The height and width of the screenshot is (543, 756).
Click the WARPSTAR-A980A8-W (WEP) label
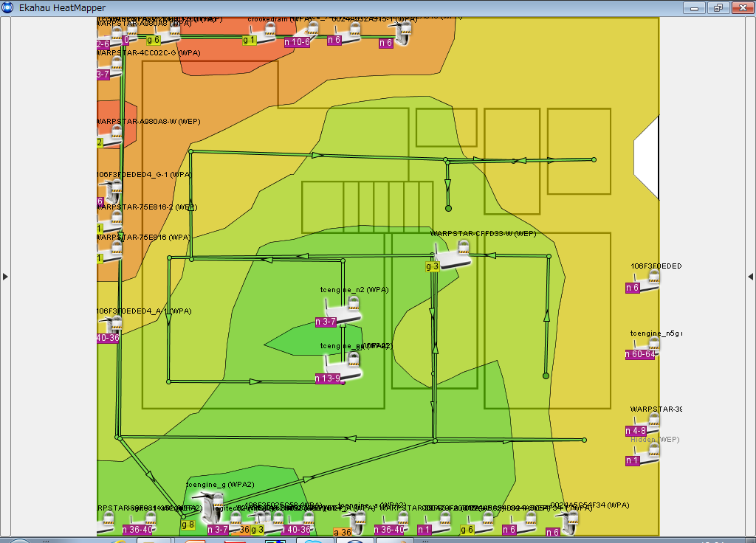tap(148, 122)
